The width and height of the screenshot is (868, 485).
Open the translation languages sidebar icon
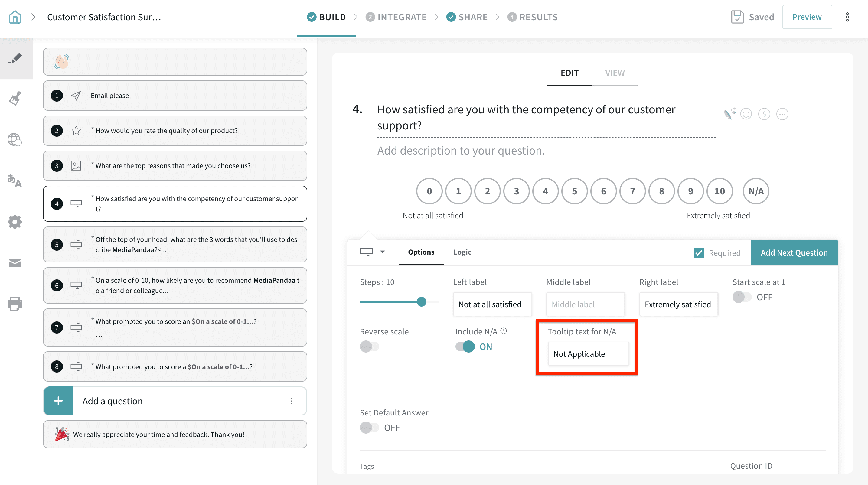[15, 181]
